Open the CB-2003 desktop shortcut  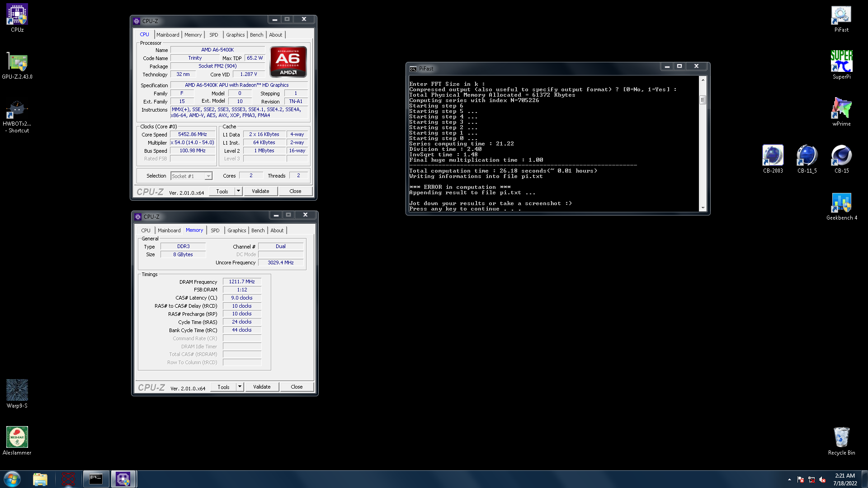[x=773, y=159]
